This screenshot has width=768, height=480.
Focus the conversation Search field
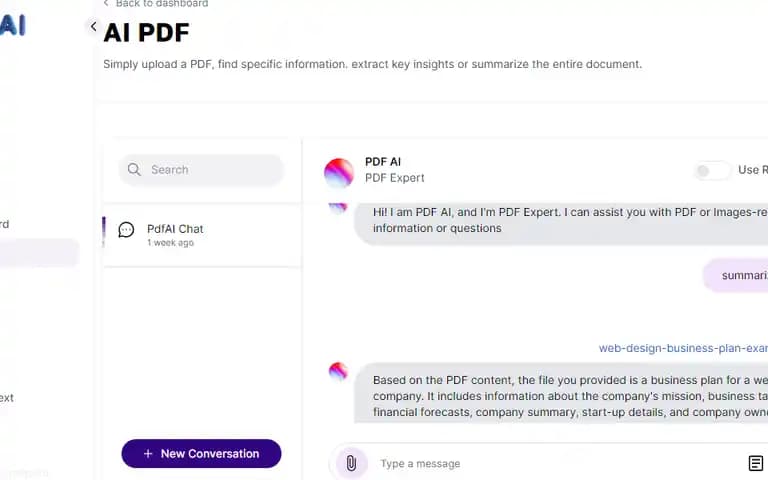coord(201,170)
